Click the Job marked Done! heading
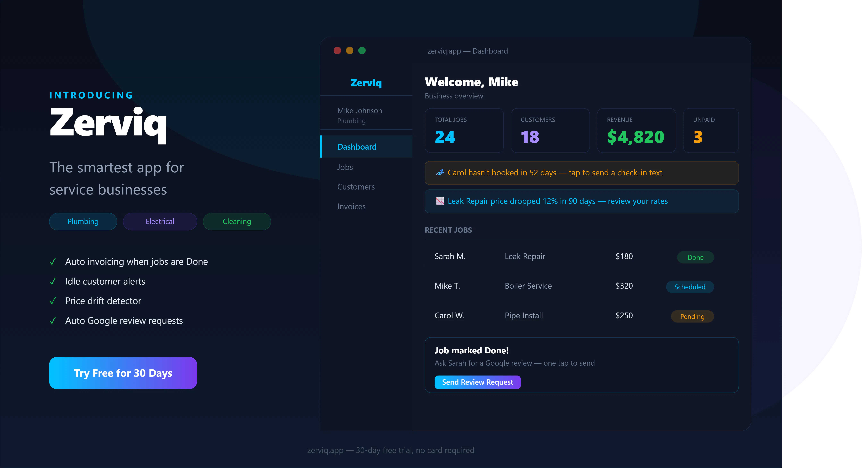868x474 pixels. tap(471, 350)
